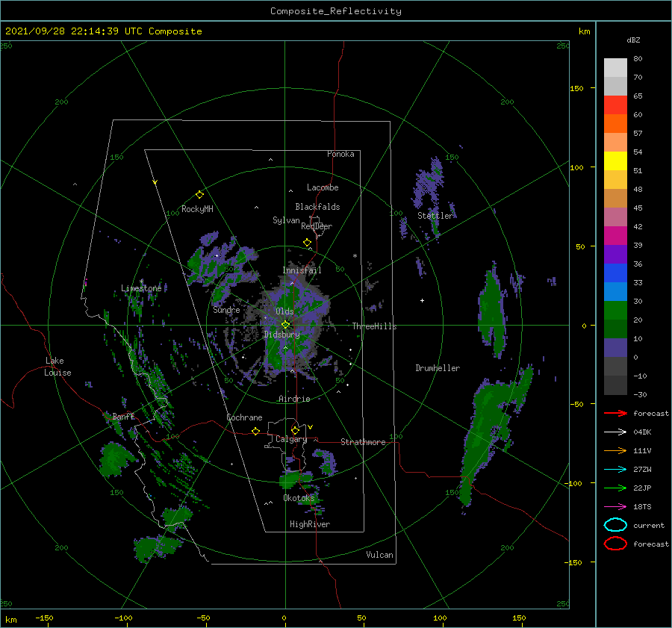The image size is (672, 628).
Task: Select the Banff label
Action: (123, 417)
